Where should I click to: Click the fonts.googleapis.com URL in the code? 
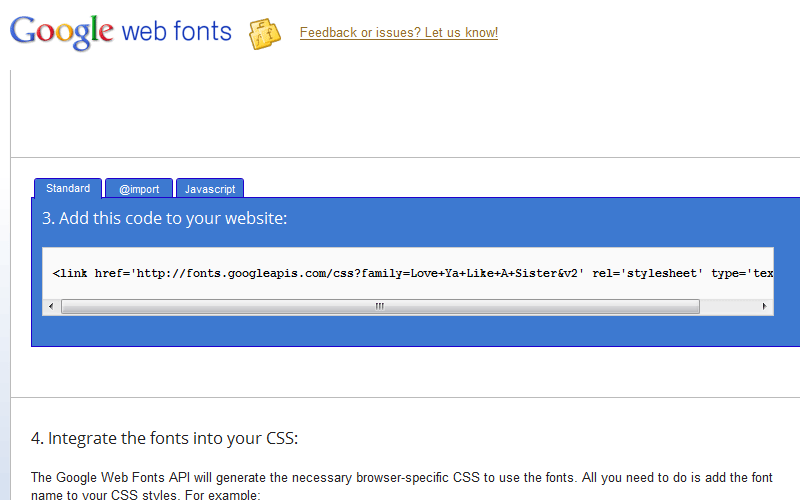[x=357, y=273]
